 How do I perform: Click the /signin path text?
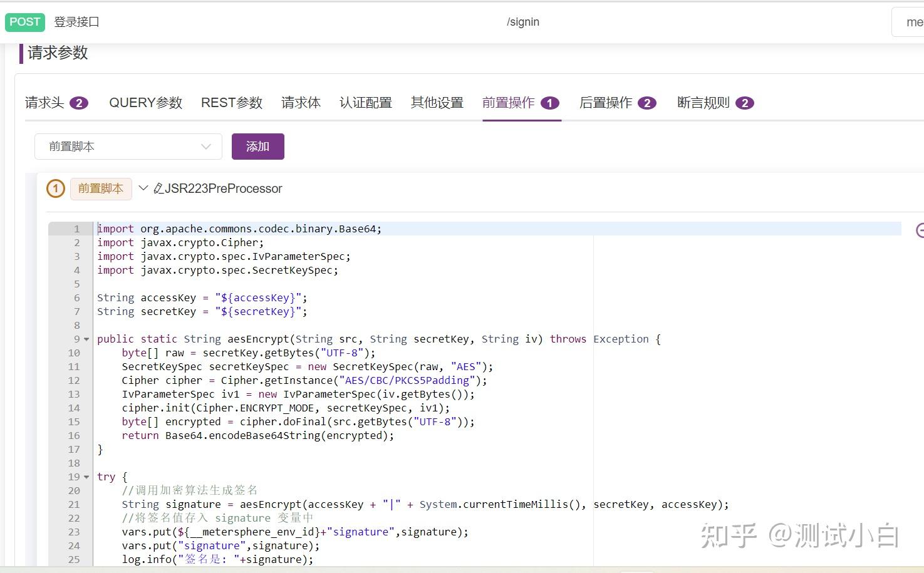click(x=523, y=21)
